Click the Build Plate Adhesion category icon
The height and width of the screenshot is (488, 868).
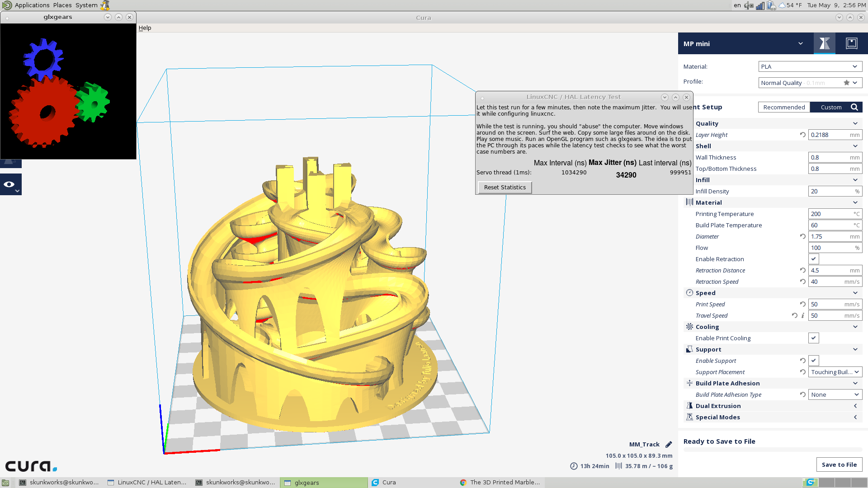pyautogui.click(x=689, y=383)
